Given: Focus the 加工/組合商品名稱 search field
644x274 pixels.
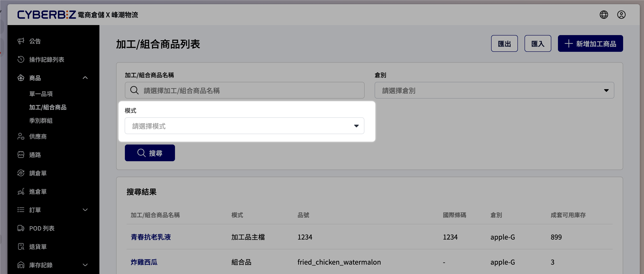Looking at the screenshot, I should (244, 90).
